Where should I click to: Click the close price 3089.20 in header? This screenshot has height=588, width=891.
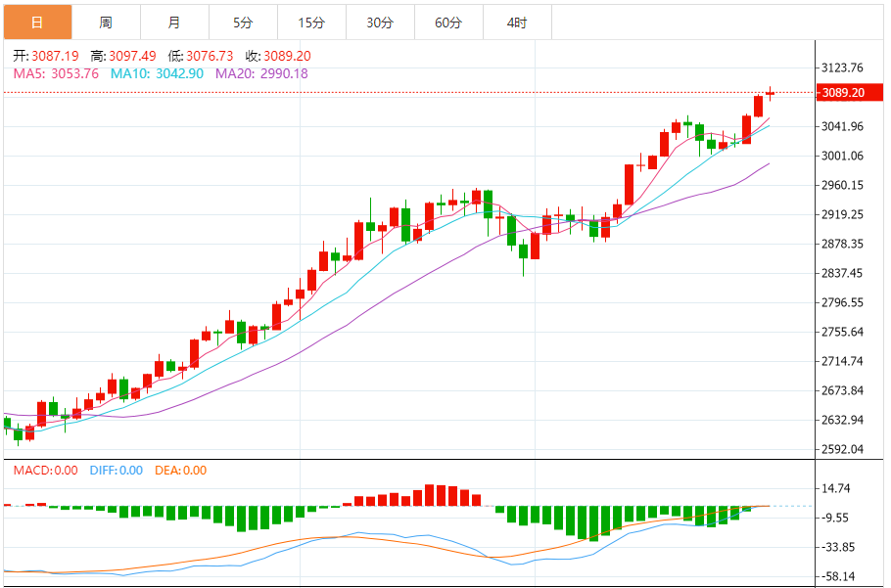[287, 56]
